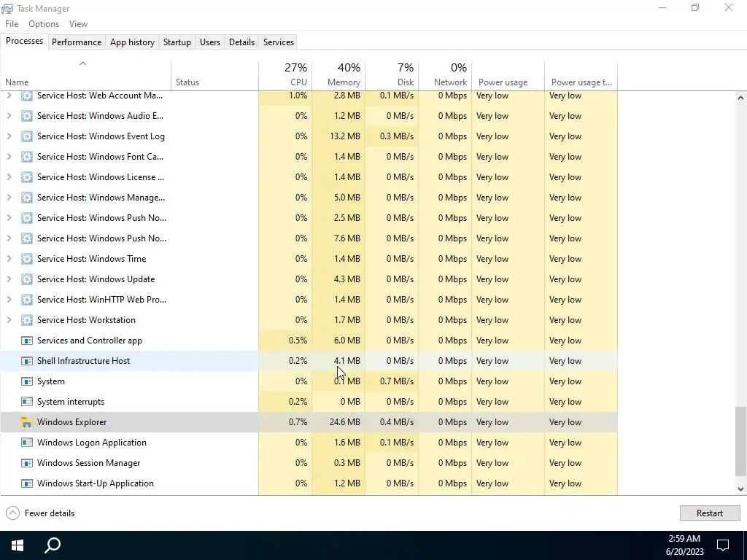Click the scroll up arrow

pos(740,98)
